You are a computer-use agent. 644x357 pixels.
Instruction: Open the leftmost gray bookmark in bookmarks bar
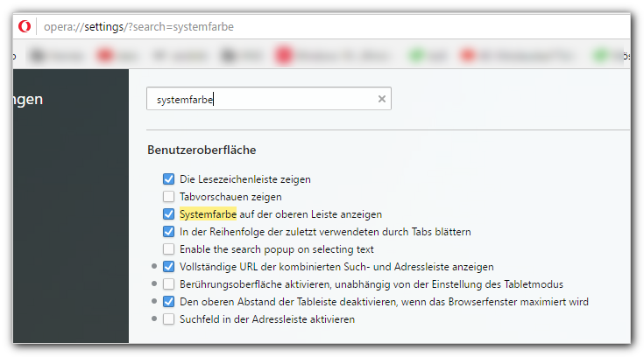tap(57, 55)
